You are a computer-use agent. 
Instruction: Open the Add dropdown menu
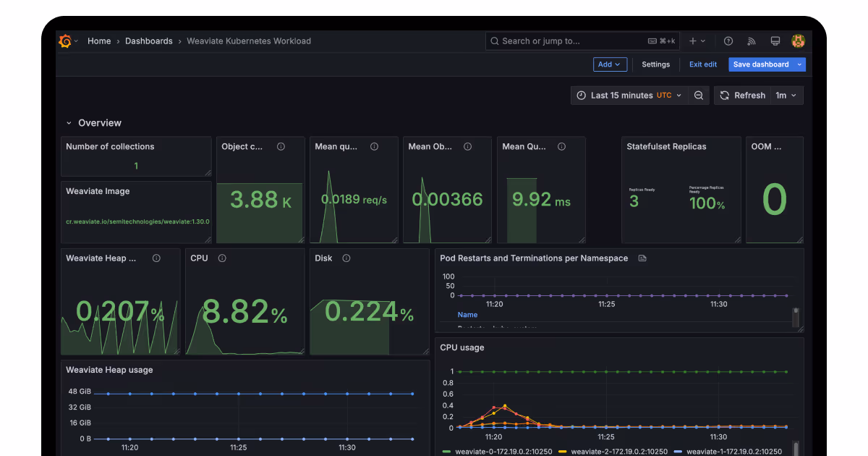pos(609,64)
